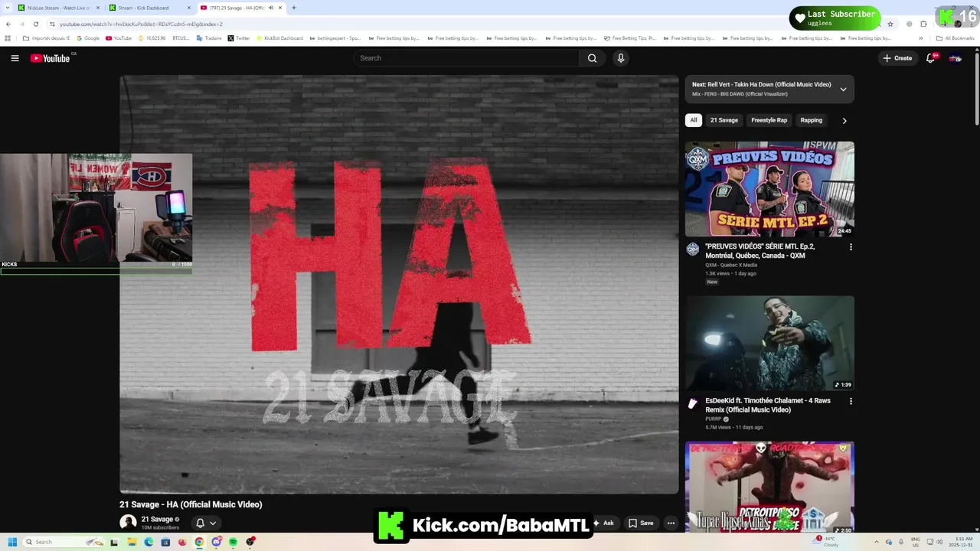This screenshot has width=980, height=551.
Task: Open PREUVES VIDÉOS SÉRIE MTL Ep.2 thumbnail
Action: pyautogui.click(x=769, y=189)
